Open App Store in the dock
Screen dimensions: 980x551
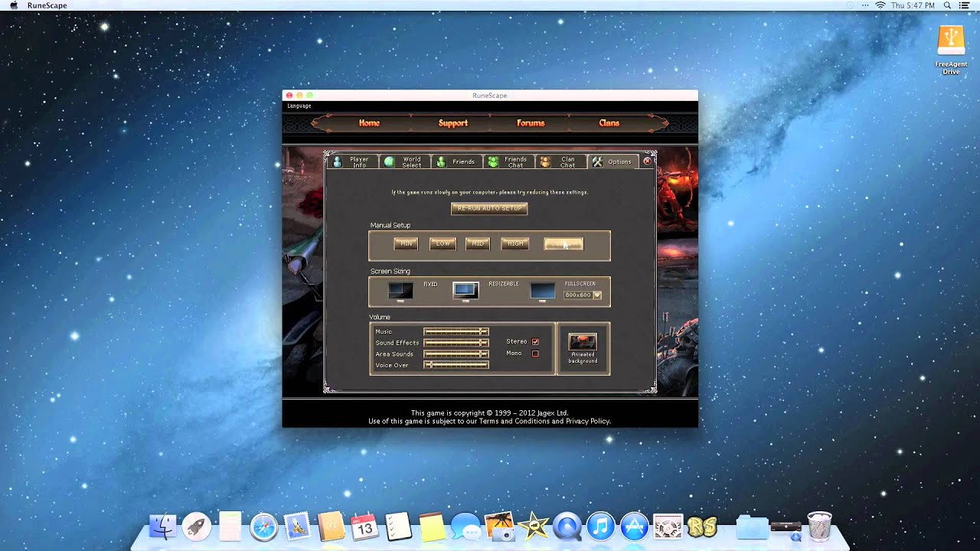click(635, 527)
